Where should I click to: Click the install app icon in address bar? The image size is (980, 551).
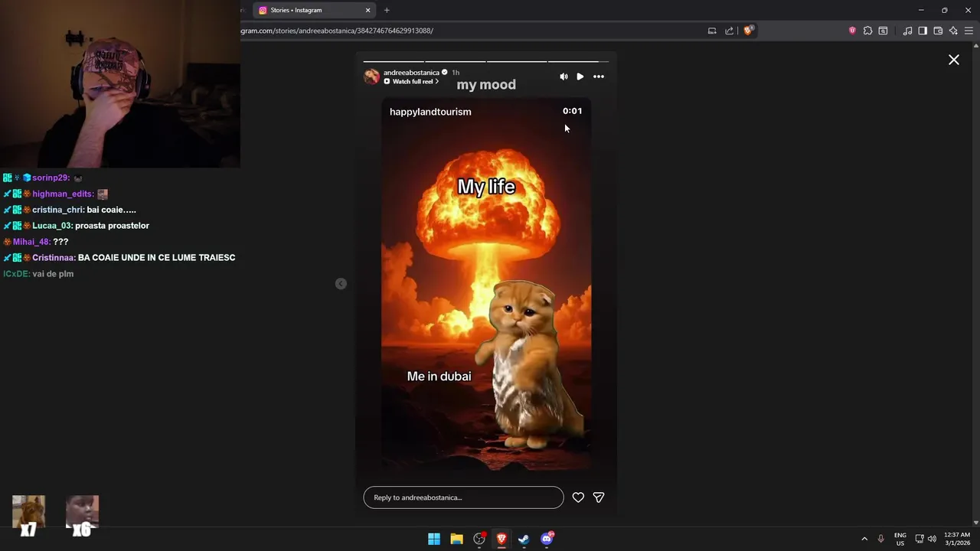click(x=712, y=31)
